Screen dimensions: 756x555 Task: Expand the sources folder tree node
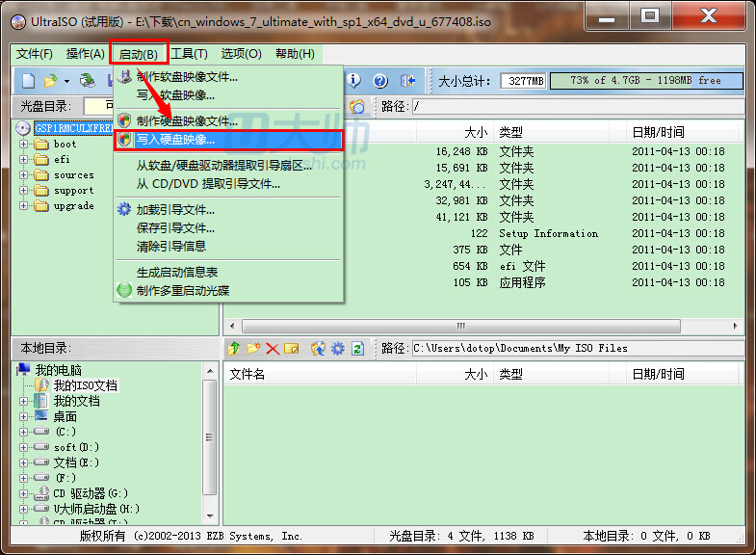pos(23,174)
